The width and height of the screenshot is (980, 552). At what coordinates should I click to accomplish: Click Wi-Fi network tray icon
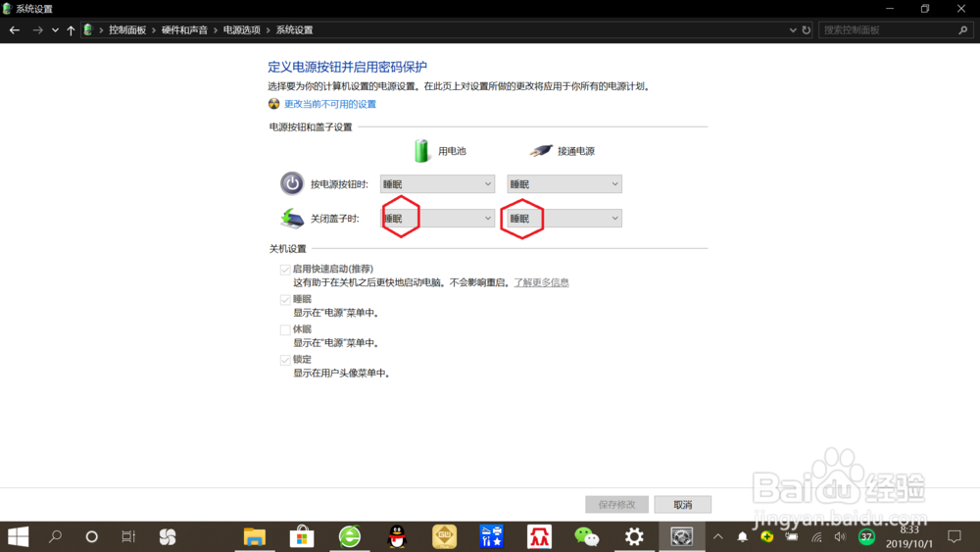point(816,536)
